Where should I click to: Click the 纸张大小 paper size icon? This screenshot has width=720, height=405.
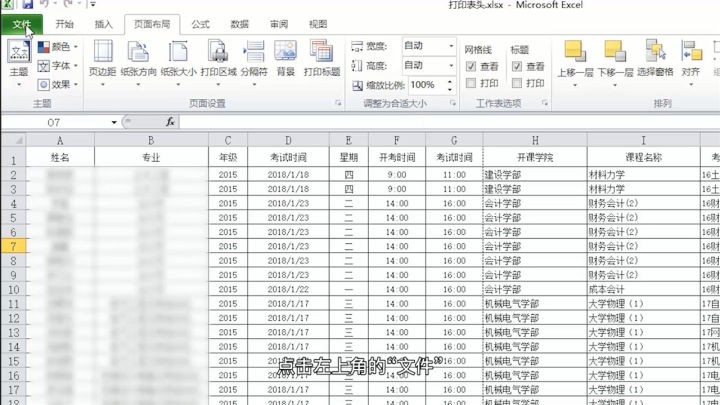point(178,51)
